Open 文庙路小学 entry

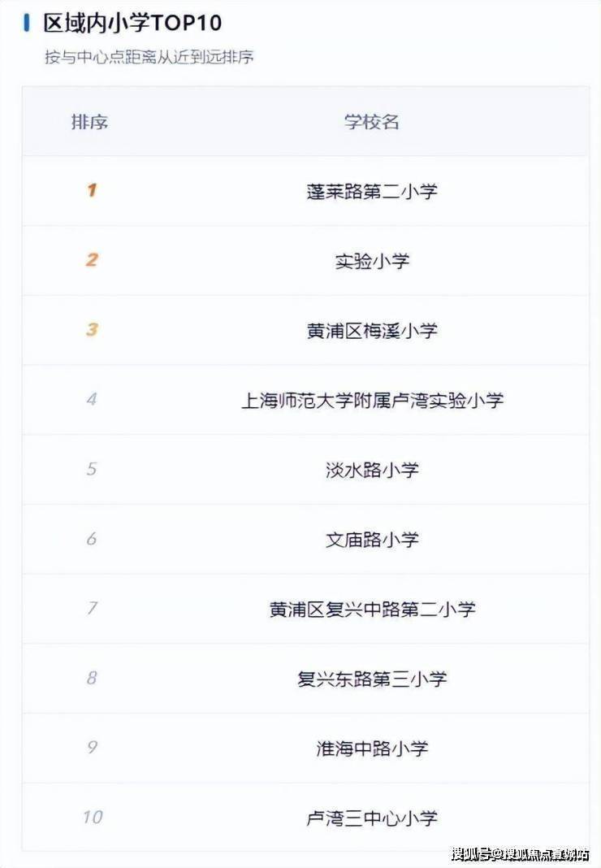point(372,540)
